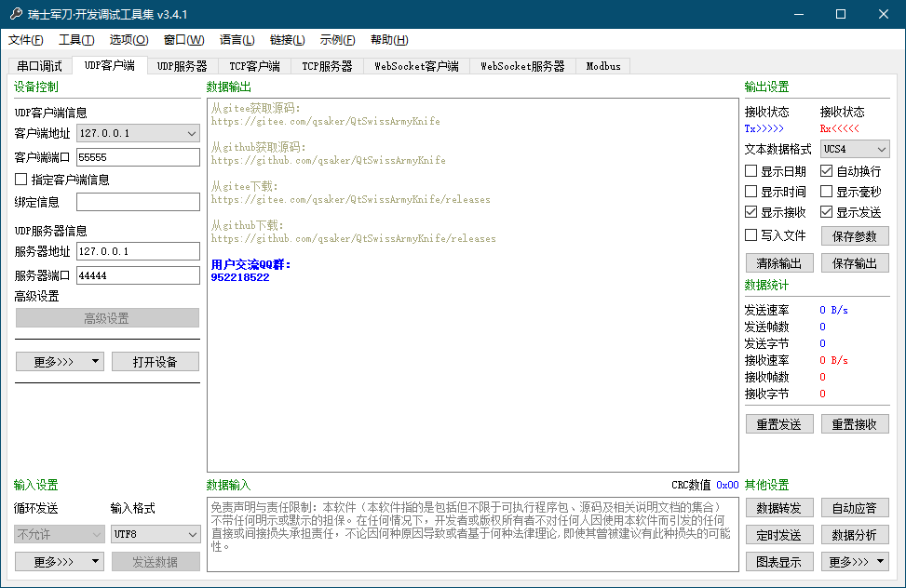Click inside the 客户端端口 input field
The height and width of the screenshot is (588, 906).
(x=138, y=156)
